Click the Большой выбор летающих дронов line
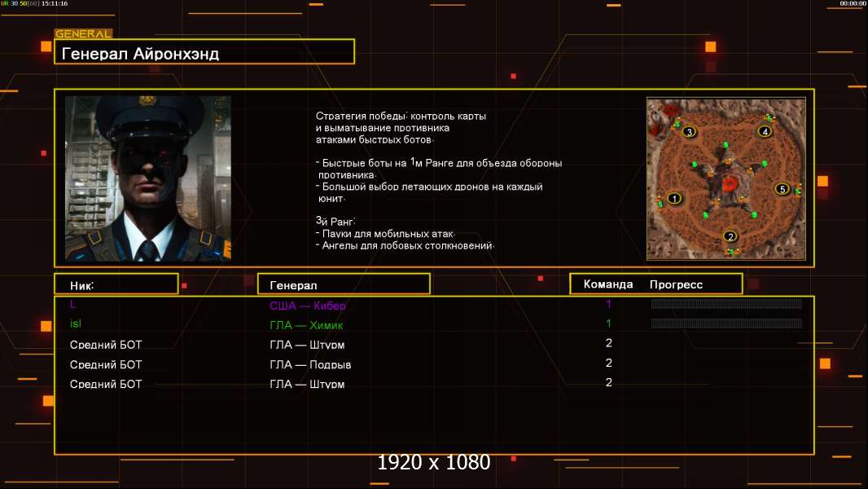This screenshot has height=489, width=868. [x=429, y=187]
